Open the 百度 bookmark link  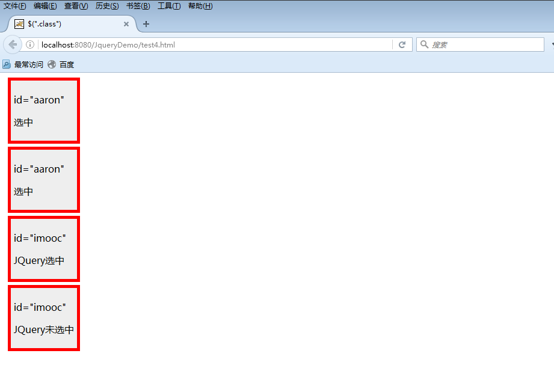pyautogui.click(x=67, y=64)
